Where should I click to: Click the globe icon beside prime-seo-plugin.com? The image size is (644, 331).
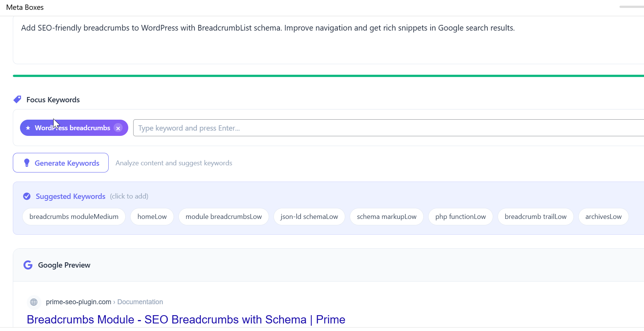[34, 302]
